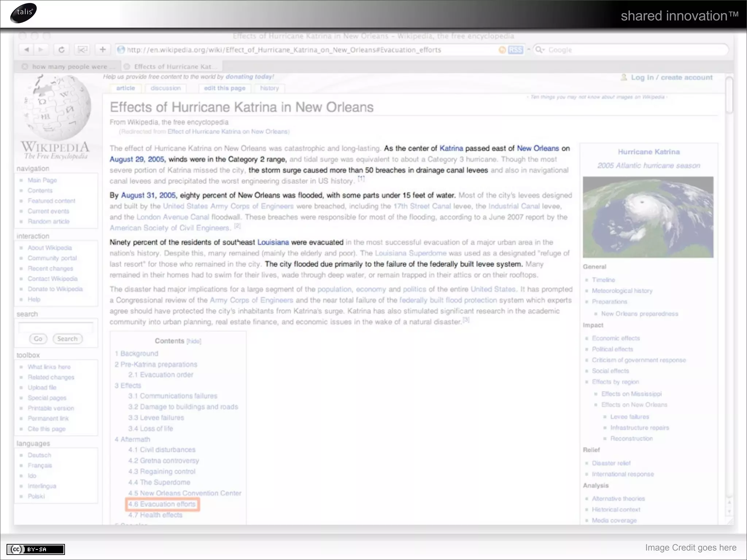The height and width of the screenshot is (560, 747).
Task: Click '17th Street Canal' link
Action: (x=422, y=206)
